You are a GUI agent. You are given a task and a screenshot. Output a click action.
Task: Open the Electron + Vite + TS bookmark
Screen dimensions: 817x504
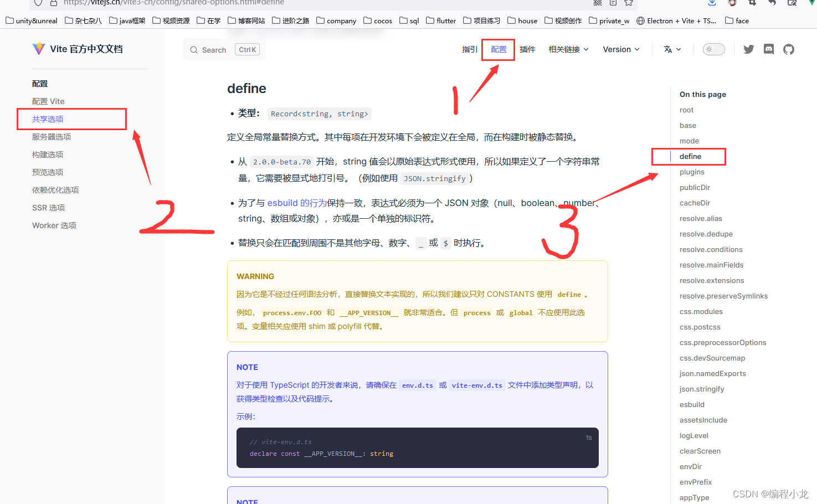[x=676, y=20]
